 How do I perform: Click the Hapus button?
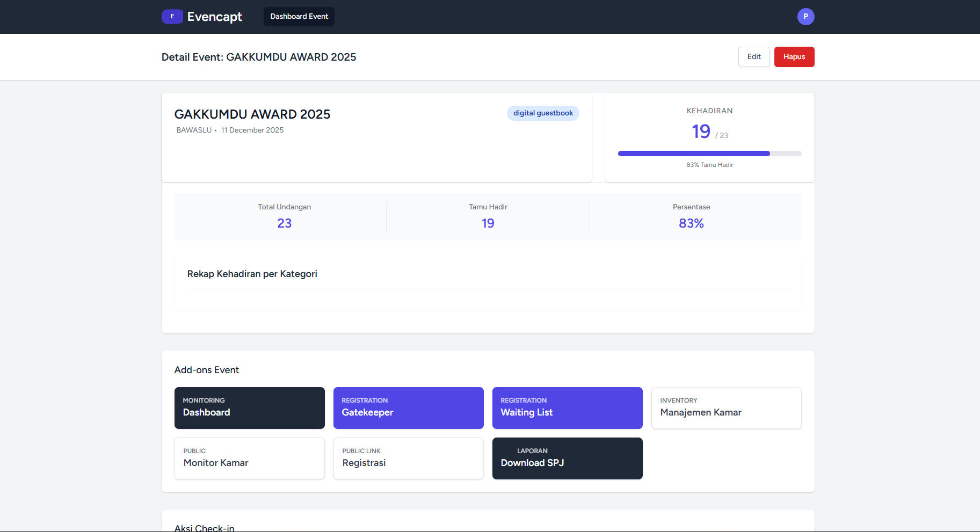[794, 56]
